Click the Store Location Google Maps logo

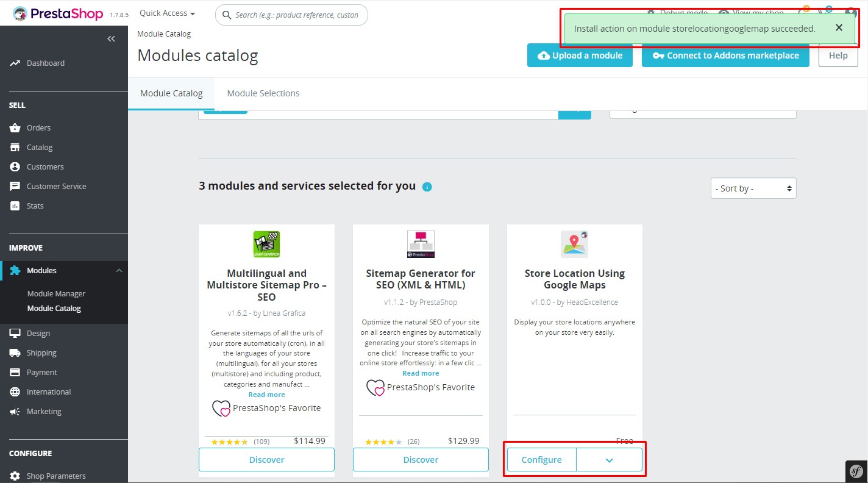click(x=575, y=245)
